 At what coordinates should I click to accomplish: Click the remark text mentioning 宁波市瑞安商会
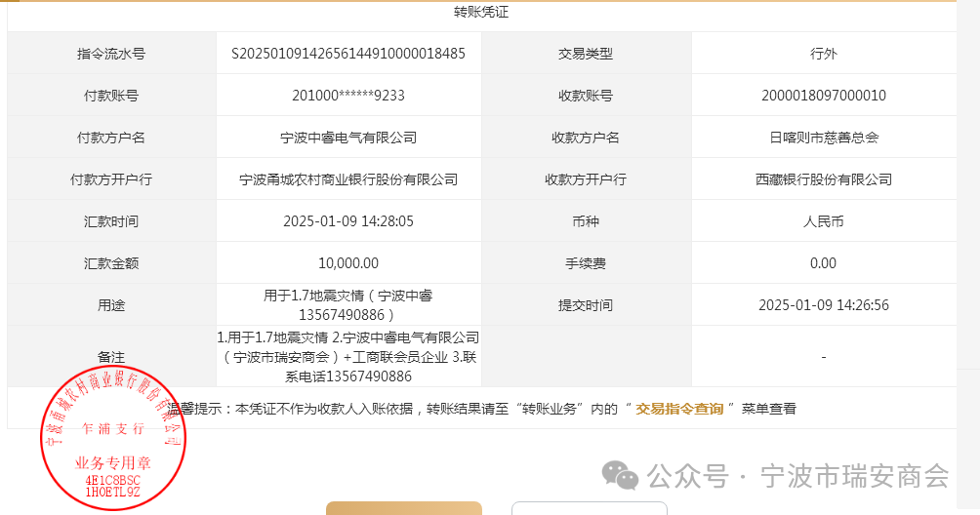click(x=348, y=356)
